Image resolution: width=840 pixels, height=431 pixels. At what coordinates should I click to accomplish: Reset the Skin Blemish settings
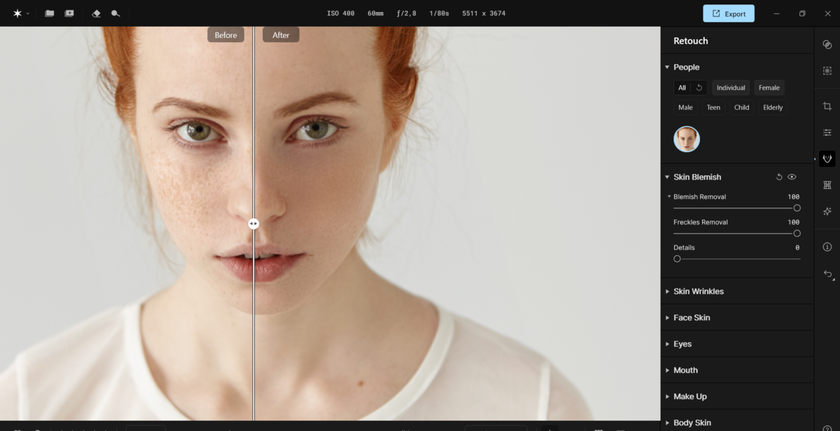pos(779,177)
